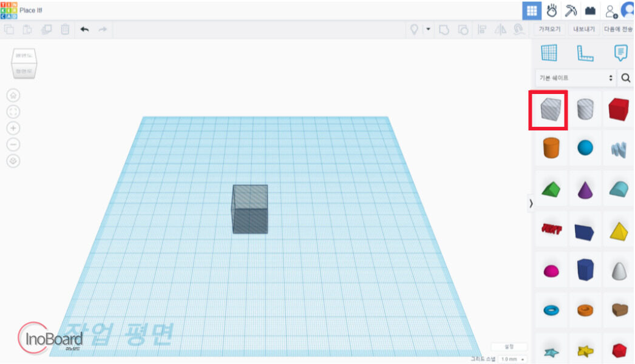Select the red Text shape
The image size is (635, 364).
pos(552,229)
